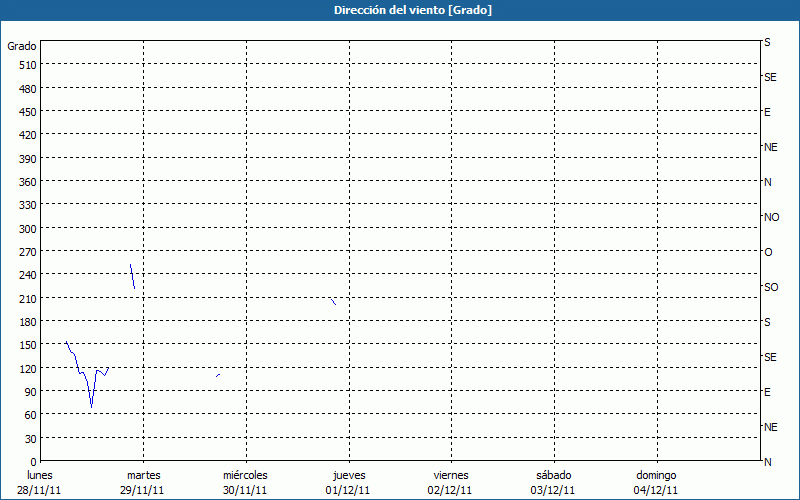The height and width of the screenshot is (500, 800).
Task: Click the 'viernes' day label
Action: click(x=451, y=475)
